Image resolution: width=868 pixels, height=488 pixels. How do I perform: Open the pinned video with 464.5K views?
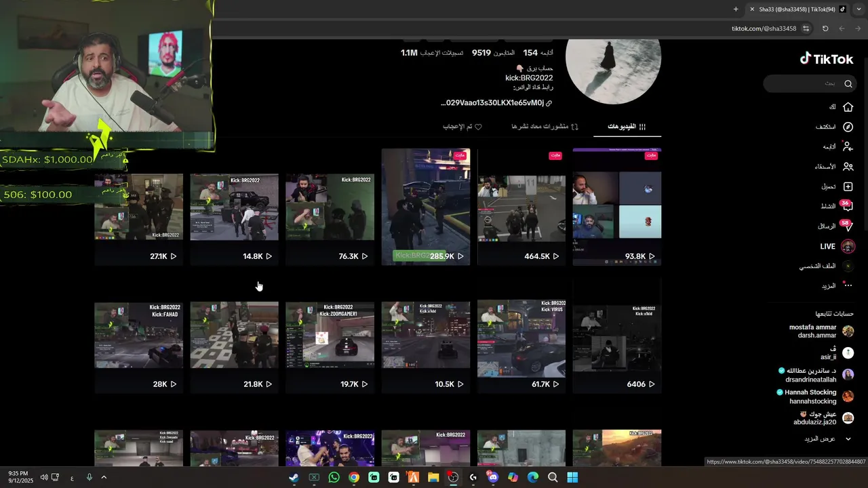521,207
